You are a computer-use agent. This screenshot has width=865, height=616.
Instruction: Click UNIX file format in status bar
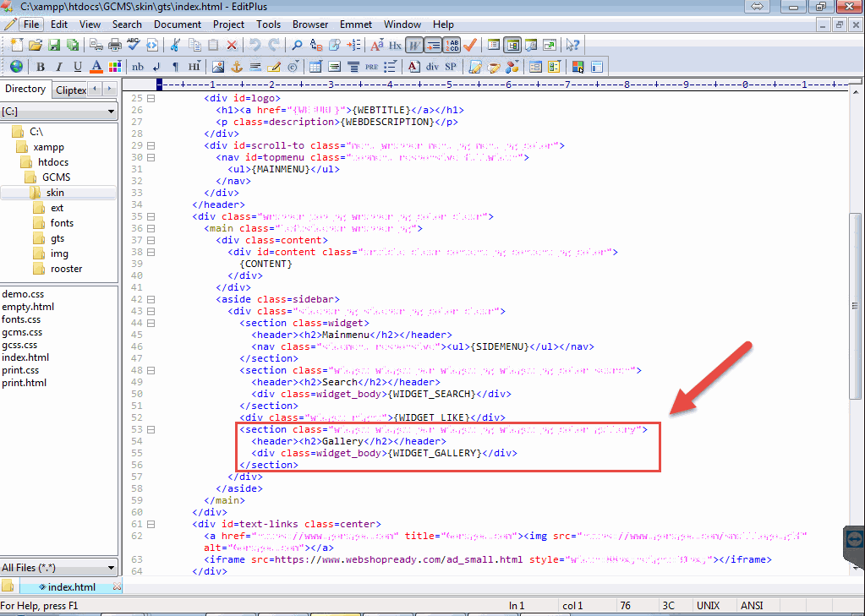(708, 606)
